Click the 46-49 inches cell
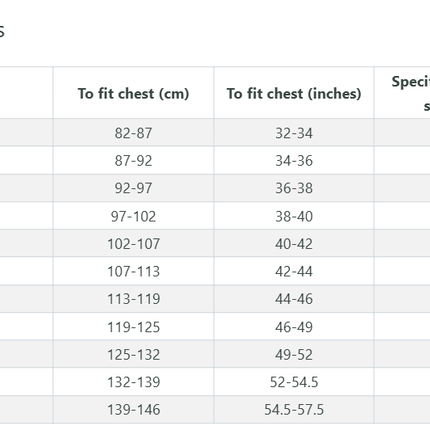The image size is (430, 430). pos(294,327)
